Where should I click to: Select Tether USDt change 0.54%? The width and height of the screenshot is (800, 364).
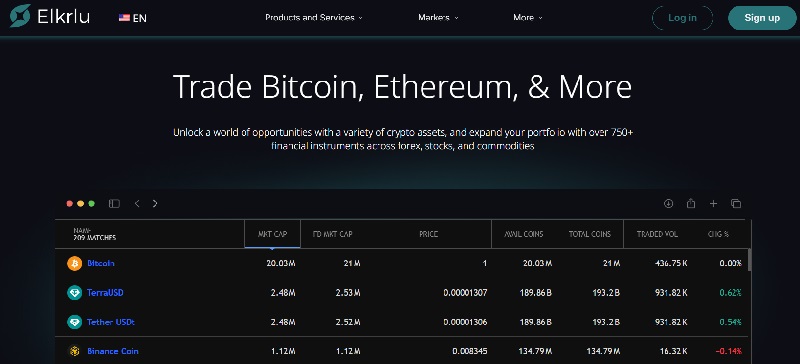tap(730, 322)
